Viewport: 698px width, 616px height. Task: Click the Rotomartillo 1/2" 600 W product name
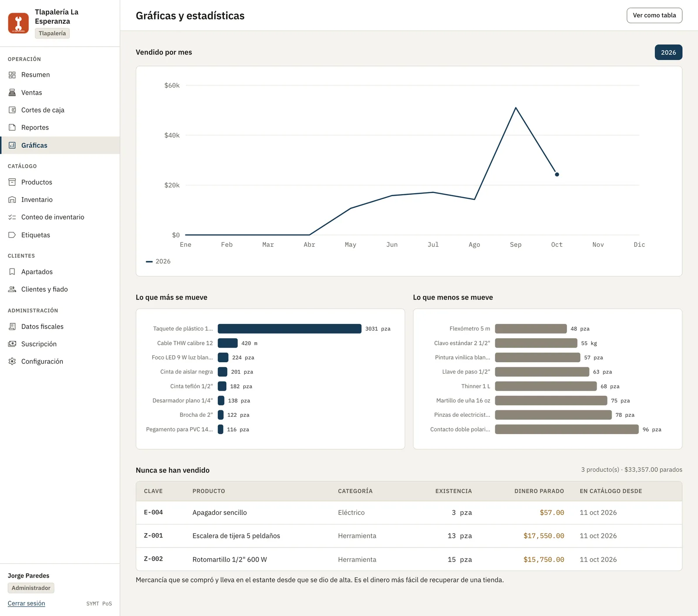click(229, 559)
